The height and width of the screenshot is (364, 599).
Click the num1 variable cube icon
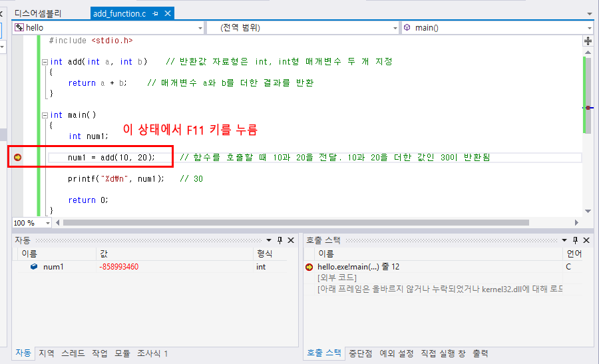click(34, 267)
